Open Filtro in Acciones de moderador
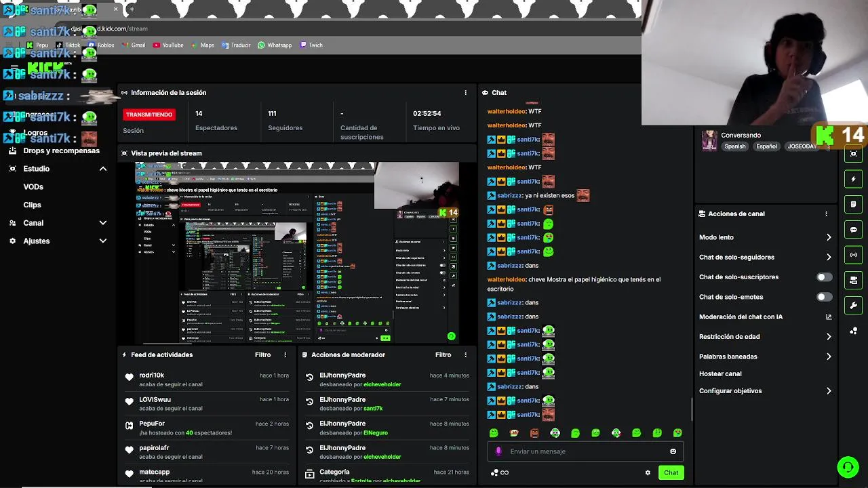Viewport: 868px width, 488px height. 443,354
